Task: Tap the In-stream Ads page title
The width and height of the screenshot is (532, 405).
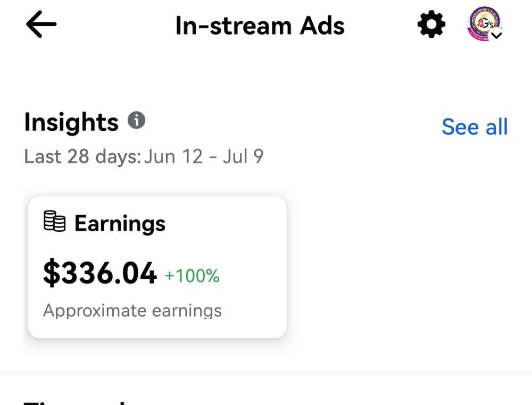Action: click(260, 26)
